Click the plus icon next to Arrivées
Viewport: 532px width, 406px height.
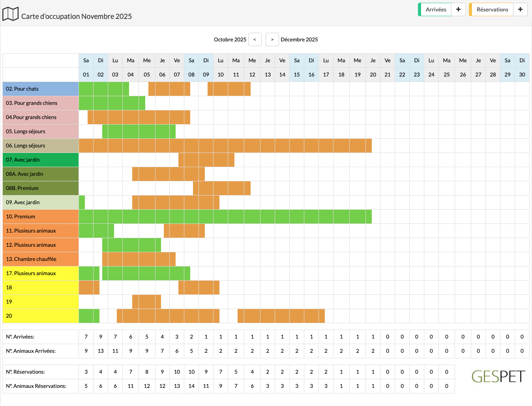[x=458, y=9]
